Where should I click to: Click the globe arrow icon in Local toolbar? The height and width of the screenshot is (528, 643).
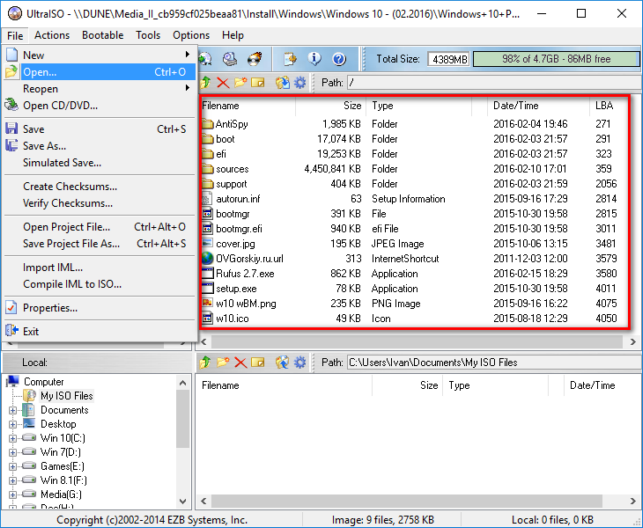click(282, 362)
